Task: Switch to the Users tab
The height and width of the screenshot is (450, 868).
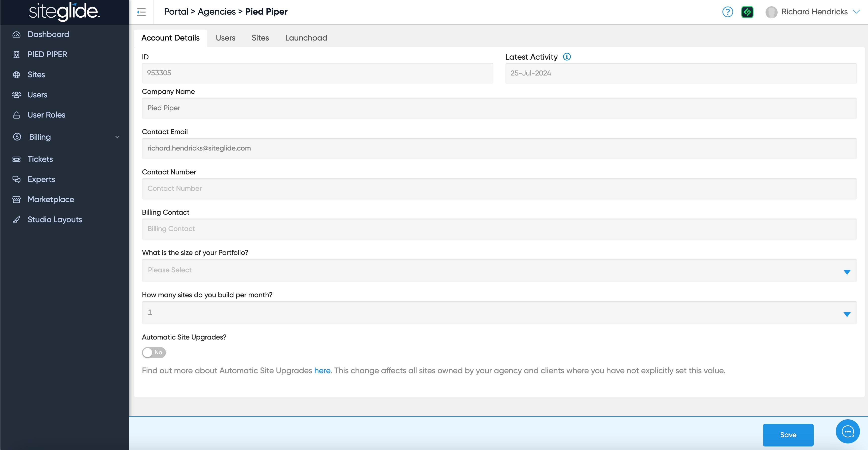Action: pyautogui.click(x=225, y=38)
